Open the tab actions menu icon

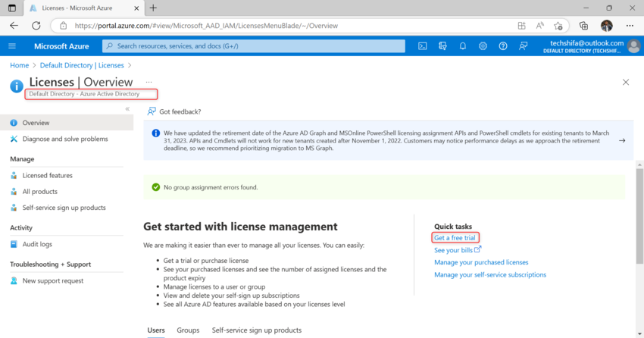pyautogui.click(x=12, y=8)
